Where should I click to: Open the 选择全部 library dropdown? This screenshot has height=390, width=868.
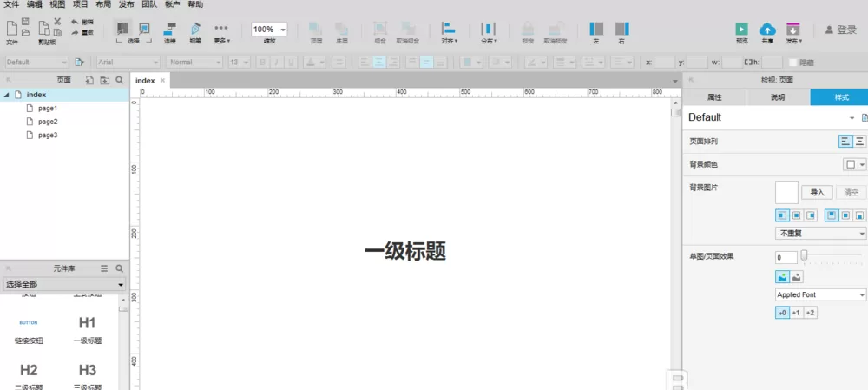(65, 285)
